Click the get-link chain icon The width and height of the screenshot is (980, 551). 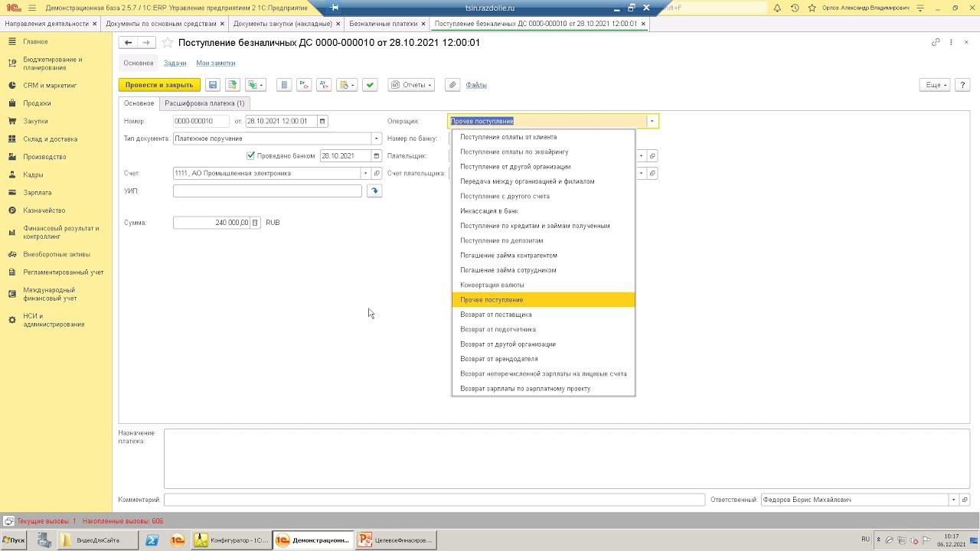coord(936,42)
